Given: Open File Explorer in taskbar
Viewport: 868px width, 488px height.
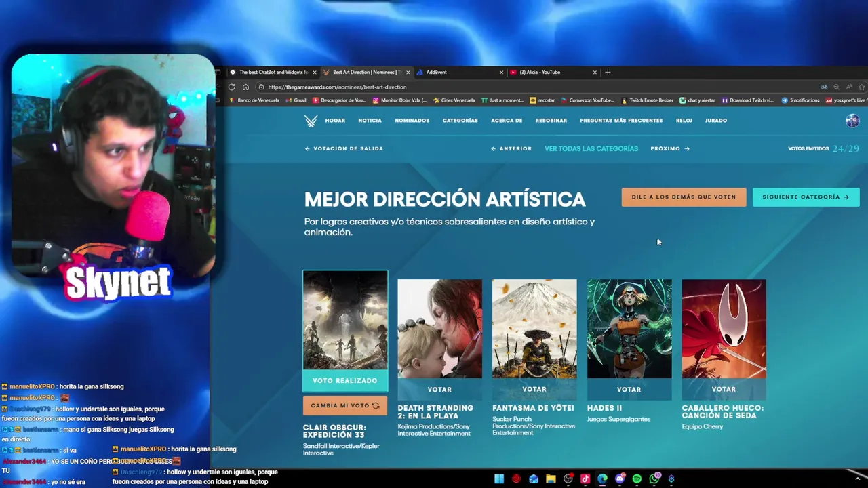Looking at the screenshot, I should 551,479.
